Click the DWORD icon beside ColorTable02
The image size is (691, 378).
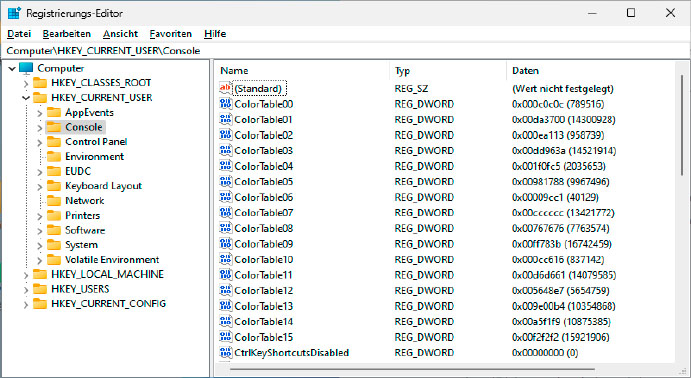[225, 135]
